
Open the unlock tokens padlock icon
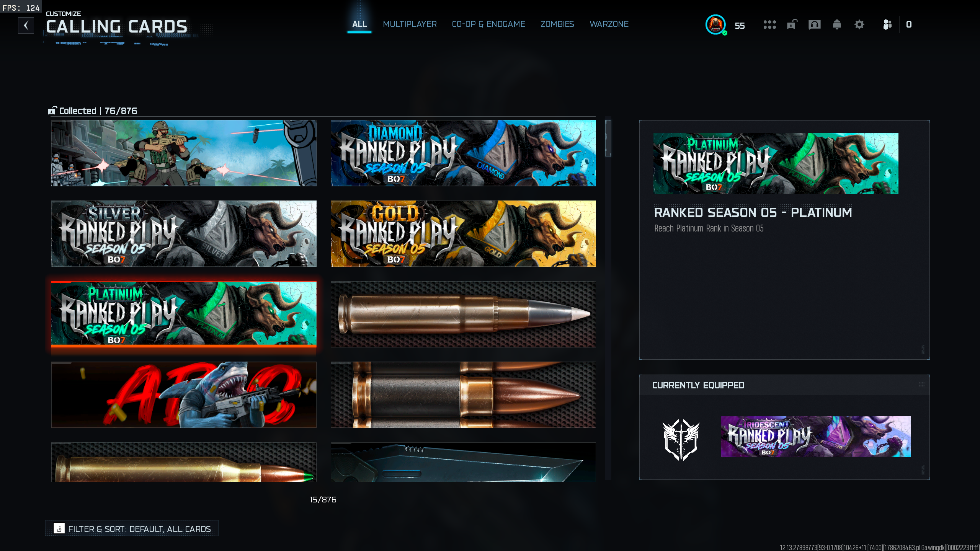pyautogui.click(x=792, y=24)
